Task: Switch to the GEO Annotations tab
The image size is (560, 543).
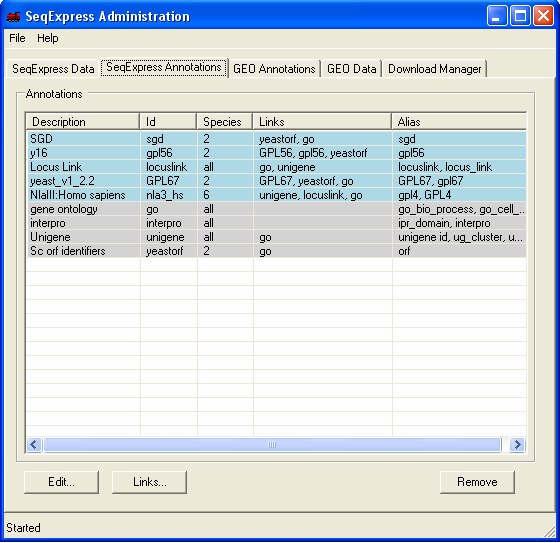Action: tap(274, 69)
